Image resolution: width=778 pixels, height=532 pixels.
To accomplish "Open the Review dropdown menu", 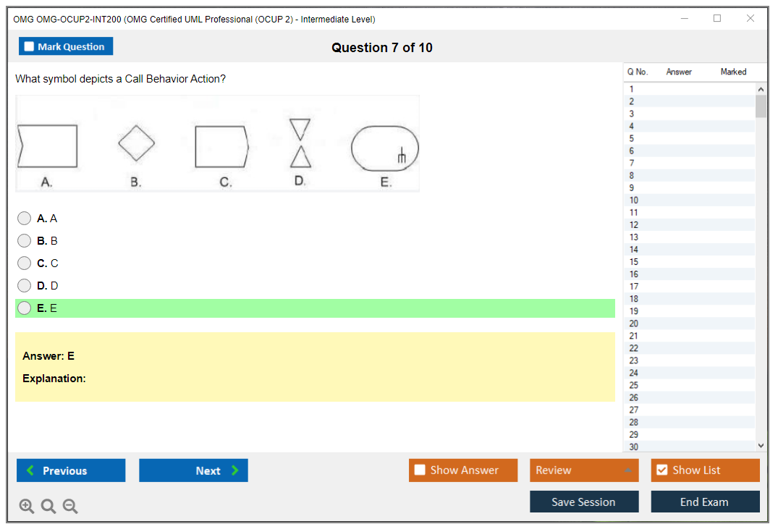I will [583, 470].
